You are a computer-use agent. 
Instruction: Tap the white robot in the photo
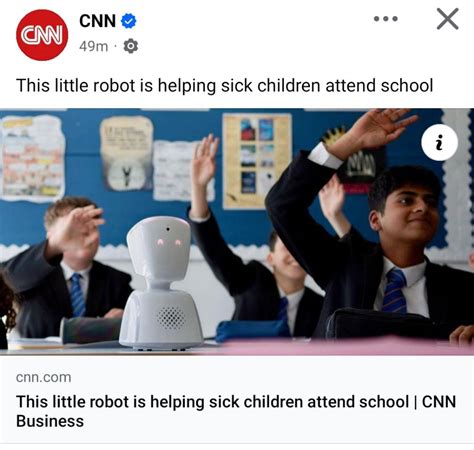(161, 283)
